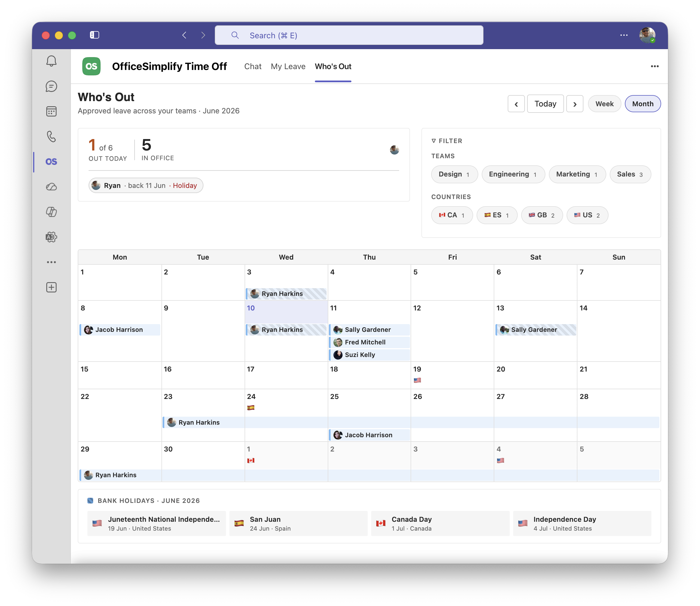The image size is (700, 606).
Task: Open Sally Gardener leave on June 11
Action: (369, 330)
